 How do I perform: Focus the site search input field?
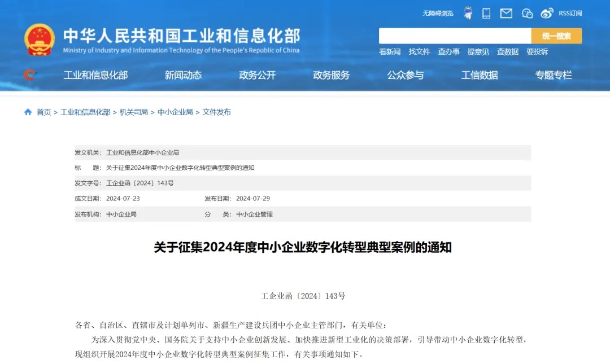coord(455,36)
